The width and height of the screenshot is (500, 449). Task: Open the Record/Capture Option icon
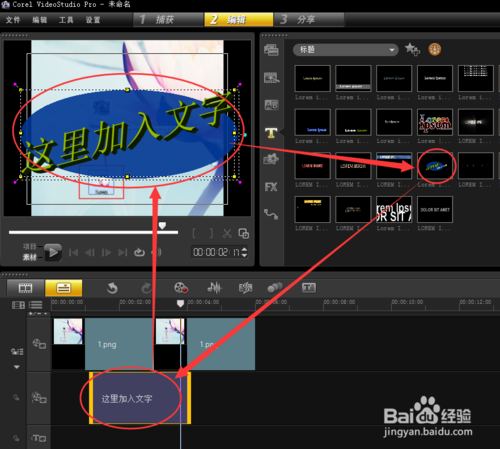tap(181, 288)
